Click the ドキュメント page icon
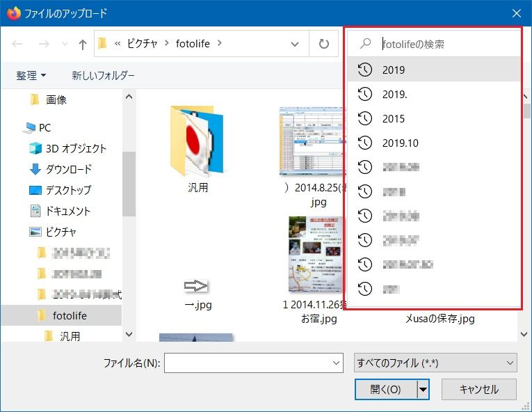This screenshot has height=412, width=532. pyautogui.click(x=35, y=211)
